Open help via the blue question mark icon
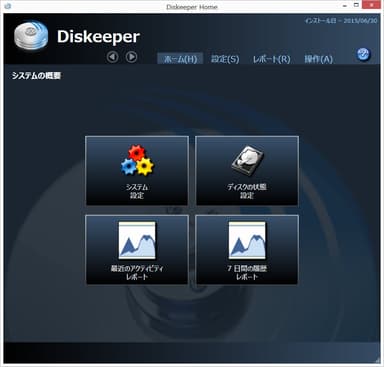This screenshot has width=384, height=367. (x=363, y=54)
